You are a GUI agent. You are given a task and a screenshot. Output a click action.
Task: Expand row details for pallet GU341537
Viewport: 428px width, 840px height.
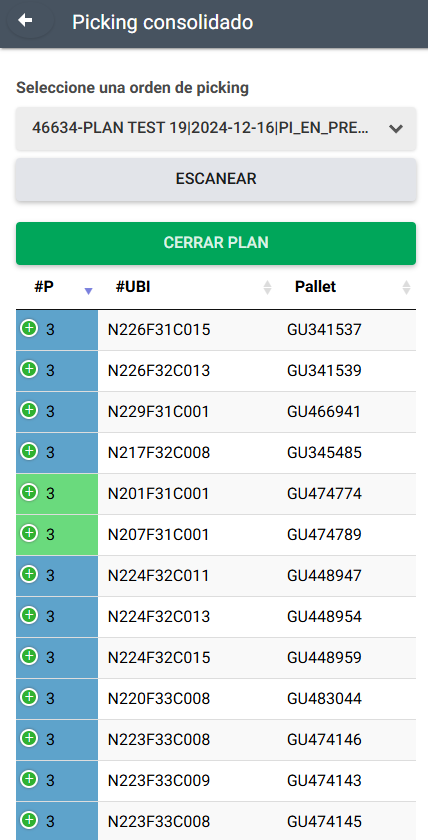(29, 328)
